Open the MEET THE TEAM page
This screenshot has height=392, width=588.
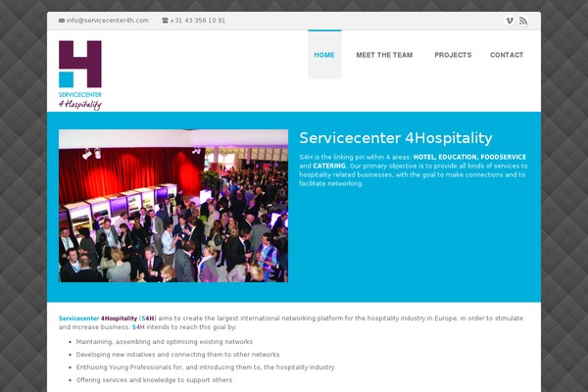click(384, 55)
